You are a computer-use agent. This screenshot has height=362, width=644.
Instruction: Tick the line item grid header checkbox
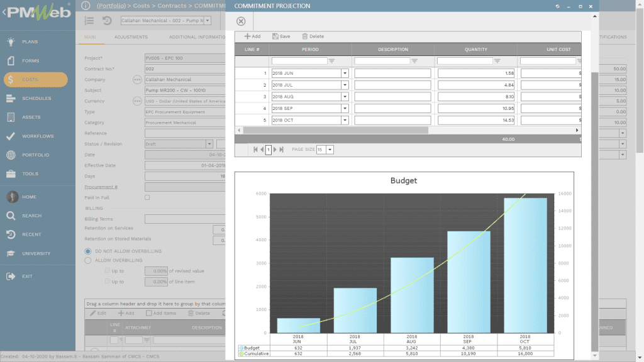[x=114, y=340]
